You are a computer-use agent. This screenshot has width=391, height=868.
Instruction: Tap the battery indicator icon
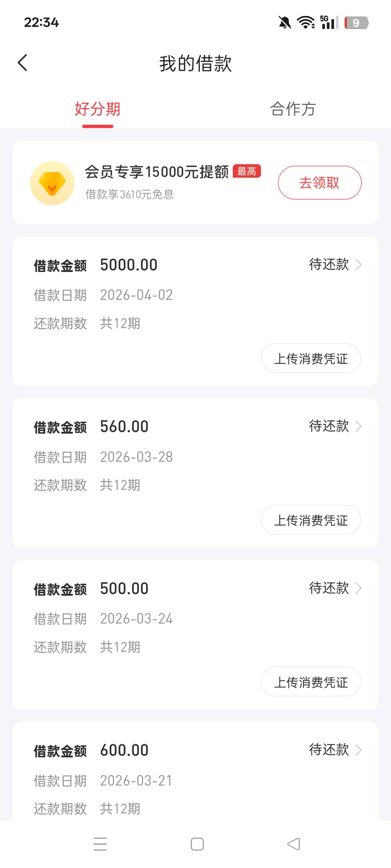click(x=356, y=23)
